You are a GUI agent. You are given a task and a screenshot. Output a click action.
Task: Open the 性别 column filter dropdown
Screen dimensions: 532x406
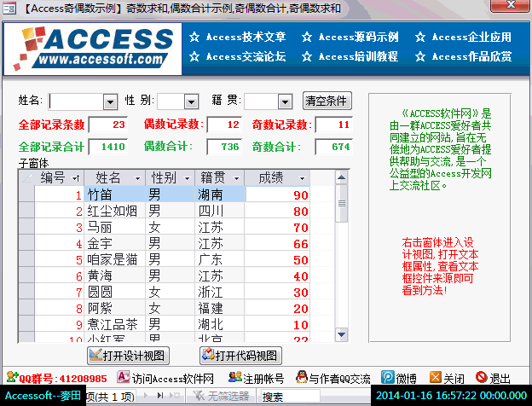pyautogui.click(x=187, y=178)
